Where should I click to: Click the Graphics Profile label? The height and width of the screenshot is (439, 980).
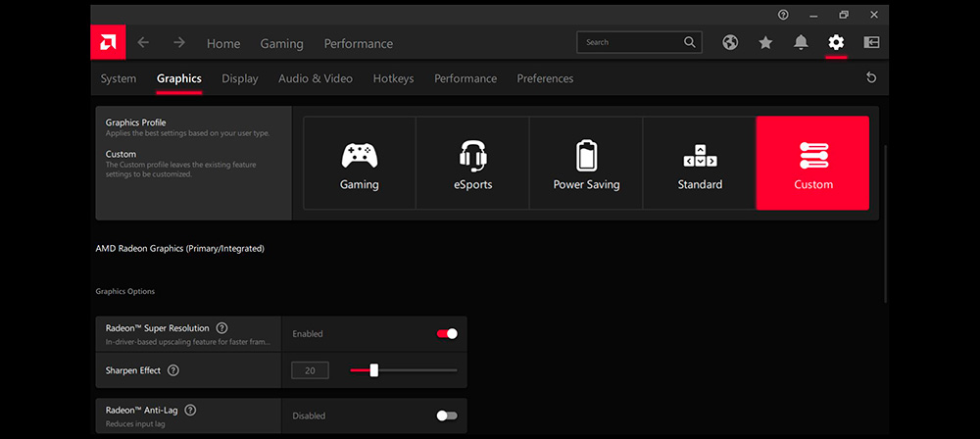pos(135,122)
